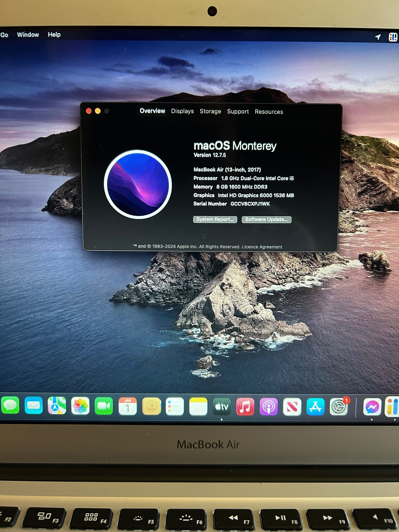Launch FaceTime from the Dock

pos(104,406)
